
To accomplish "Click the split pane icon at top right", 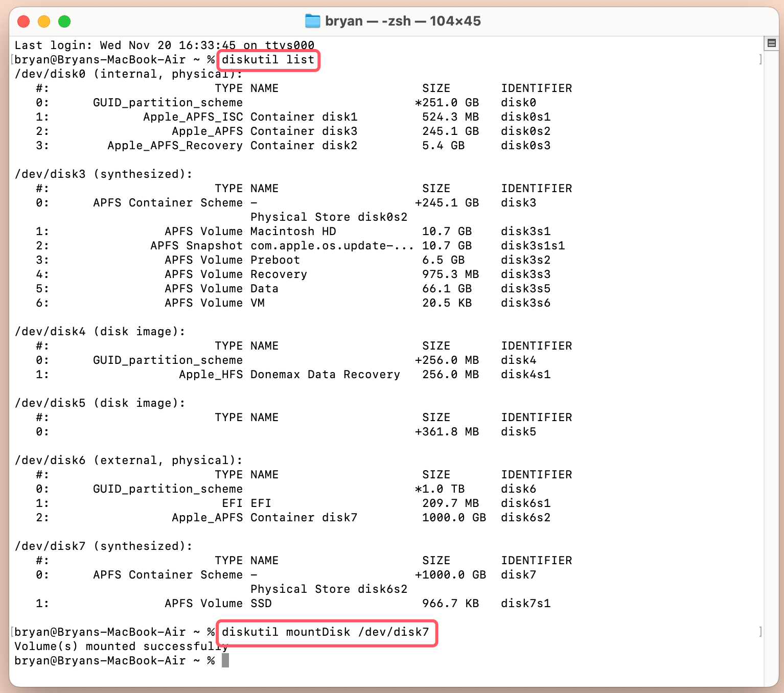I will point(772,43).
